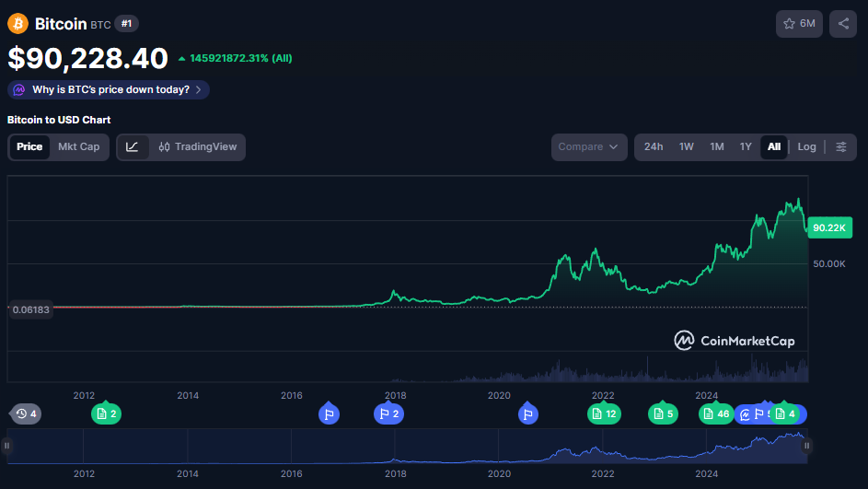Click the Bitcoin to USD Chart heading
Image resolution: width=868 pixels, height=489 pixels.
(59, 120)
